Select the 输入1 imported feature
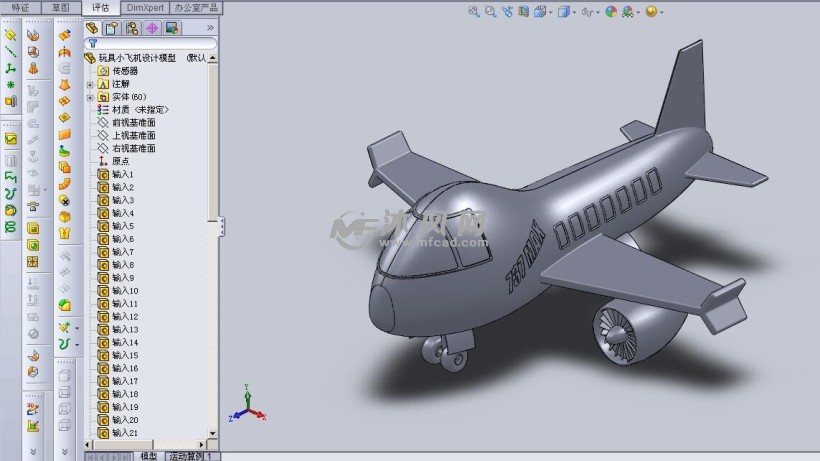This screenshot has height=461, width=820. pyautogui.click(x=122, y=174)
